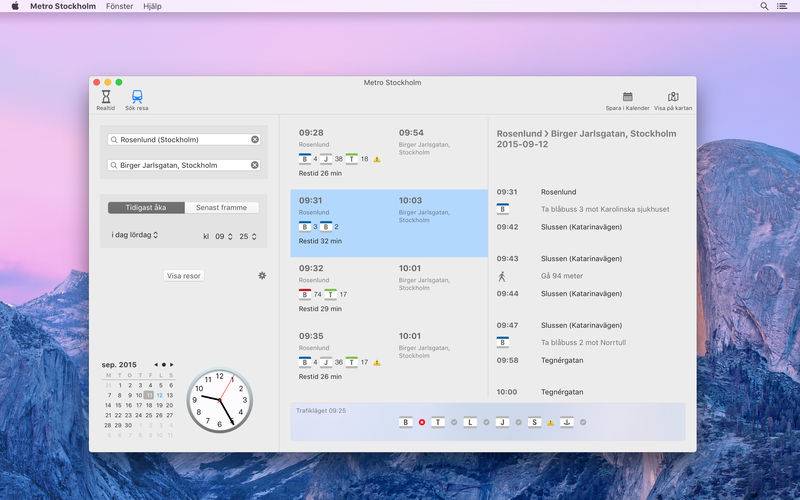The image size is (800, 500).
Task: Click Spara i Kalender toolbar icon
Action: coord(628,101)
